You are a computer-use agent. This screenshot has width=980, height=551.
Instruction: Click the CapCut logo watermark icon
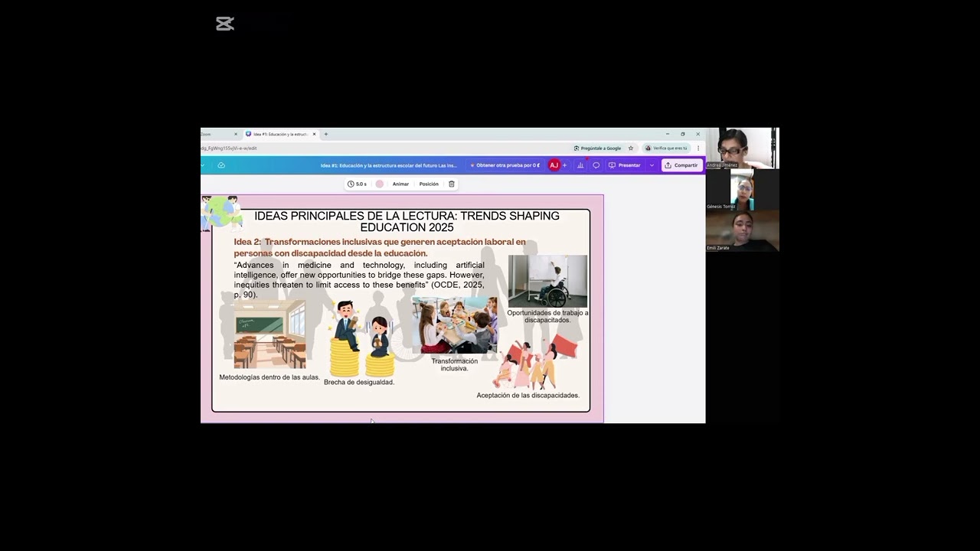tap(225, 24)
